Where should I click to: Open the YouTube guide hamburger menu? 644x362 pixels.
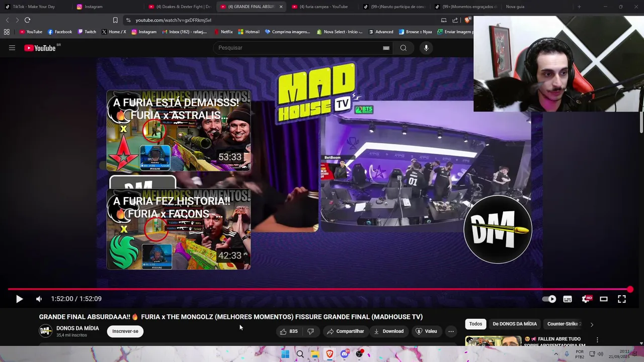(12, 48)
